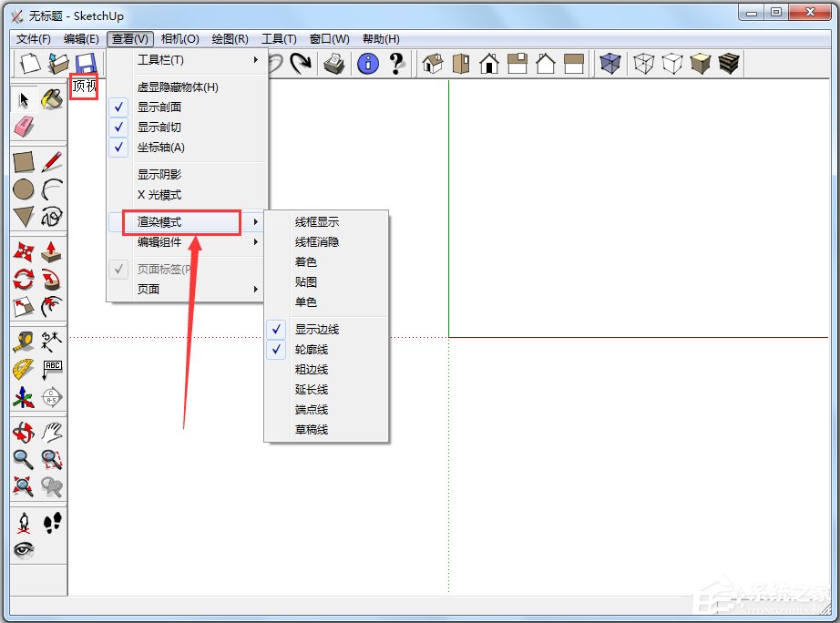Select the Zoom Window tool

52,459
